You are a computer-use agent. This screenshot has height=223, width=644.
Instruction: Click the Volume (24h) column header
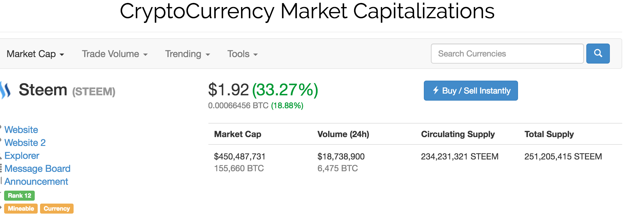tap(343, 134)
